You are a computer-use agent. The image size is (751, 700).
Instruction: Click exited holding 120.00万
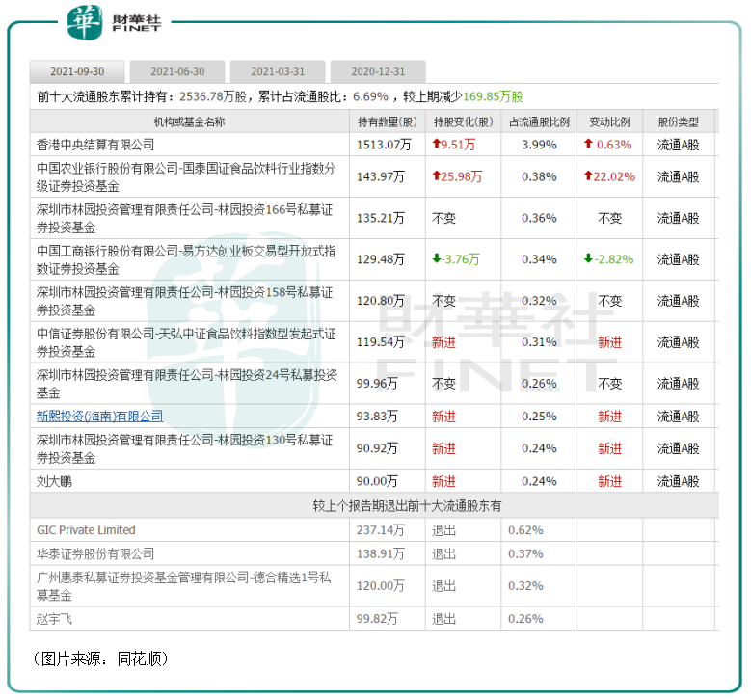(x=380, y=586)
